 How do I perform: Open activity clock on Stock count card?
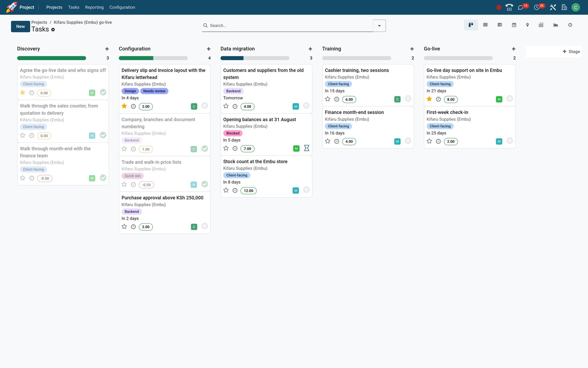(x=235, y=191)
